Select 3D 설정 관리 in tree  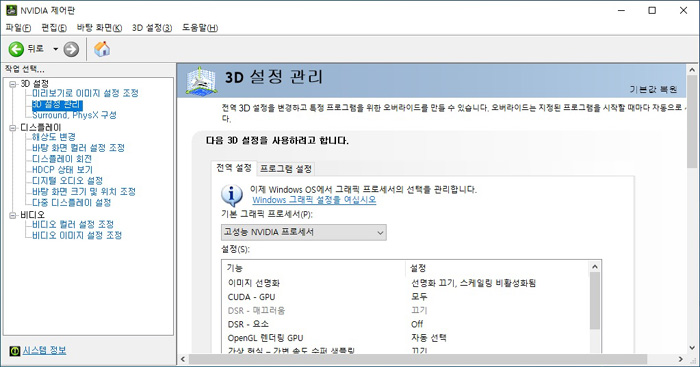[57, 104]
